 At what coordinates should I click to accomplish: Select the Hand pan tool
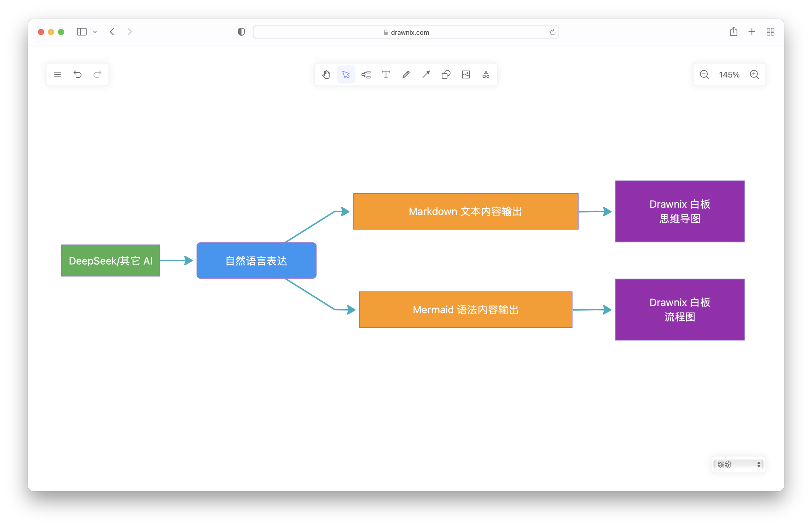click(x=326, y=74)
